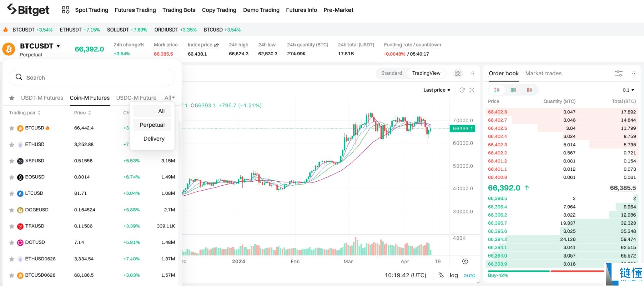Sort by Price column arrows
644x286 pixels.
[x=90, y=113]
